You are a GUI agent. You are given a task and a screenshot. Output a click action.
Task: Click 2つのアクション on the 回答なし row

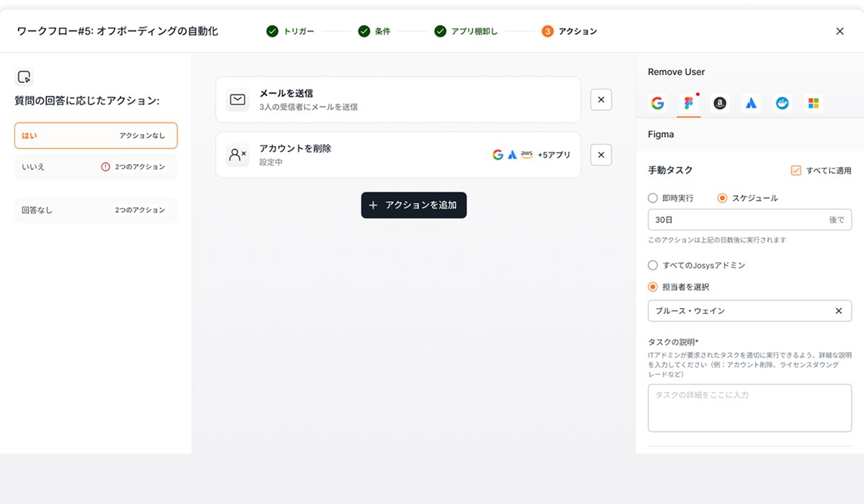coord(140,210)
